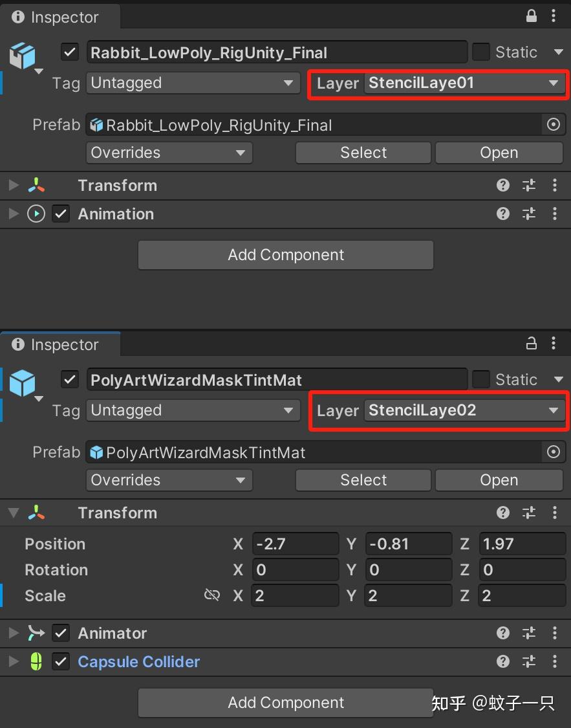
Task: Disable the Rabbit_LowPoly_RigUnity_Final active checkbox
Action: click(70, 52)
